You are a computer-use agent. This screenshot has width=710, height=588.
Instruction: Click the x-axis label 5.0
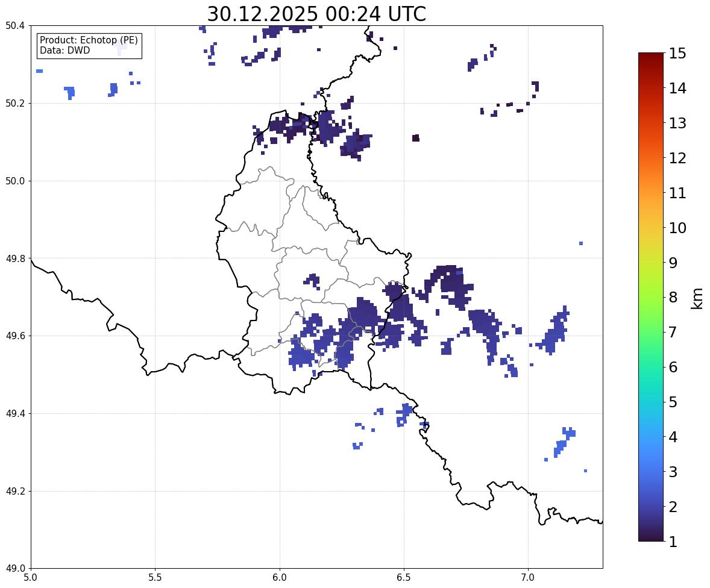[x=31, y=578]
